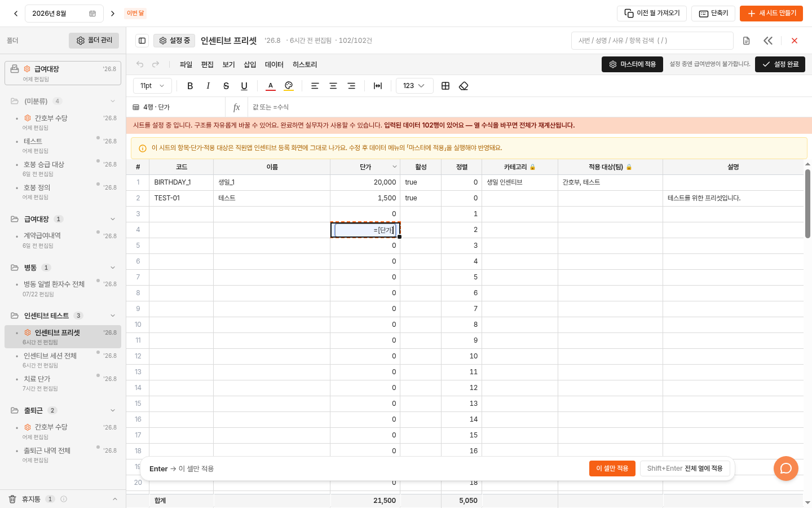Open the chat support bubble
This screenshot has width=812, height=508.
(786, 468)
